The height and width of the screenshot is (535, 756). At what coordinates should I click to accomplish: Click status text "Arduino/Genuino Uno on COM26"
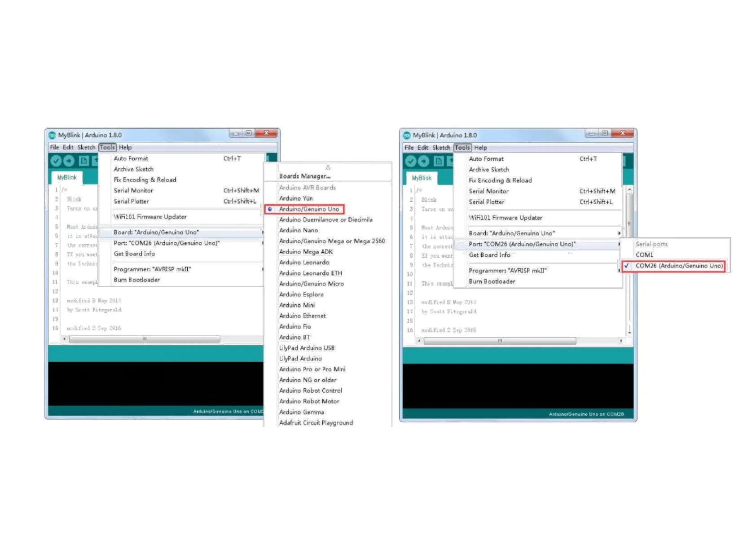586,414
